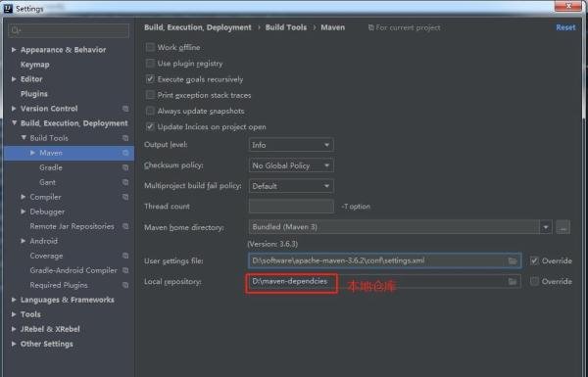Expand the Debugger arrow
This screenshot has height=377, width=588.
24,212
